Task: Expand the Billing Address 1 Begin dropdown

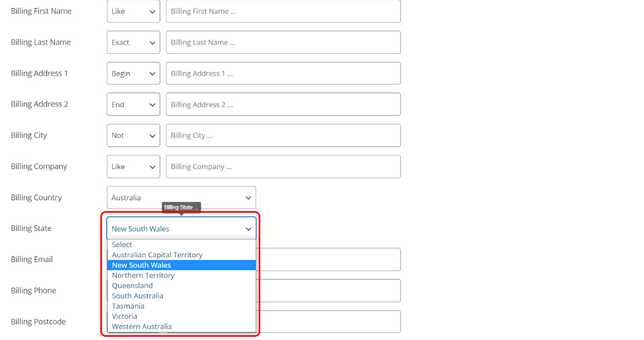Action: pos(133,74)
